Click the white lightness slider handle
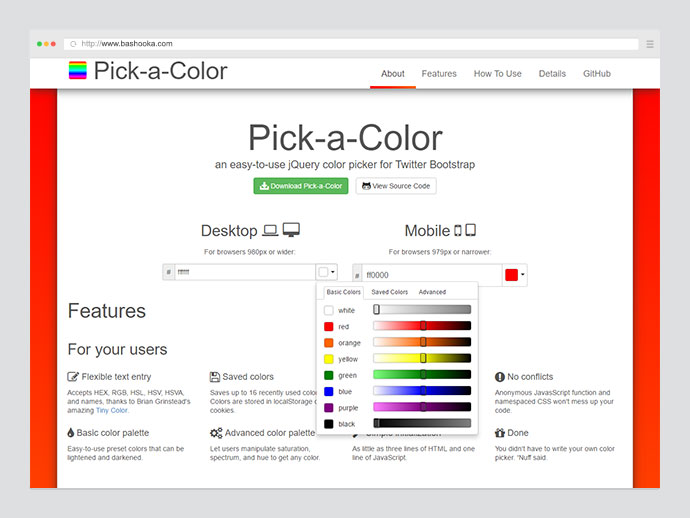 (x=376, y=309)
